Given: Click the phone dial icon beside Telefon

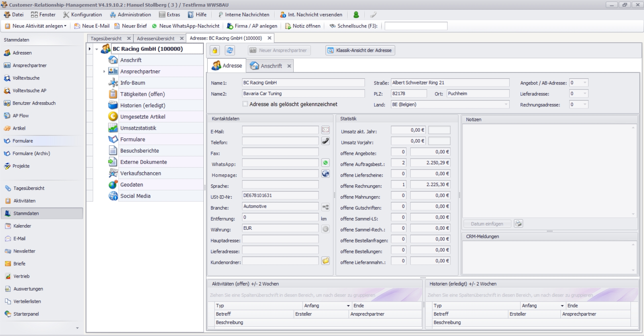Looking at the screenshot, I should click(x=326, y=141).
